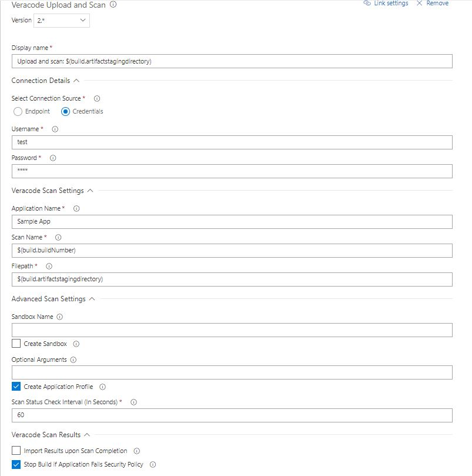Click into the Password field
The width and height of the screenshot is (472, 476).
tap(232, 171)
